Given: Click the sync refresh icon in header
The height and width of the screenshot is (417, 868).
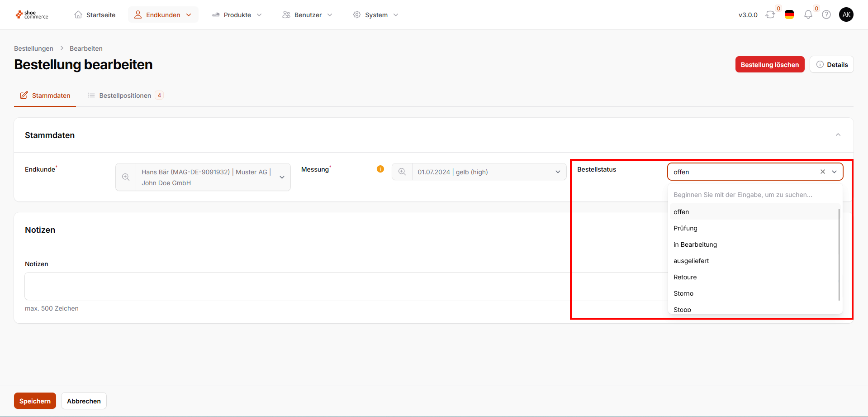Looking at the screenshot, I should tap(770, 15).
